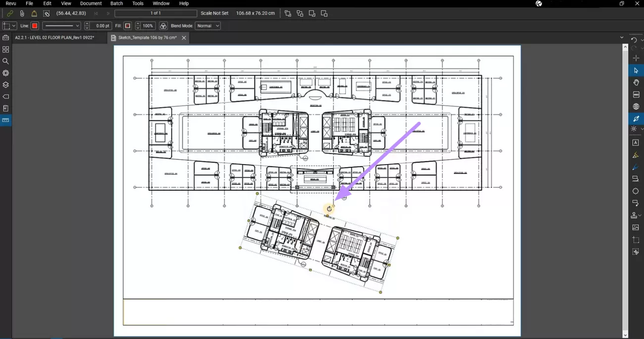644x339 pixels.
Task: Click the hyperlink icon in top toolbar
Action: (x=9, y=13)
